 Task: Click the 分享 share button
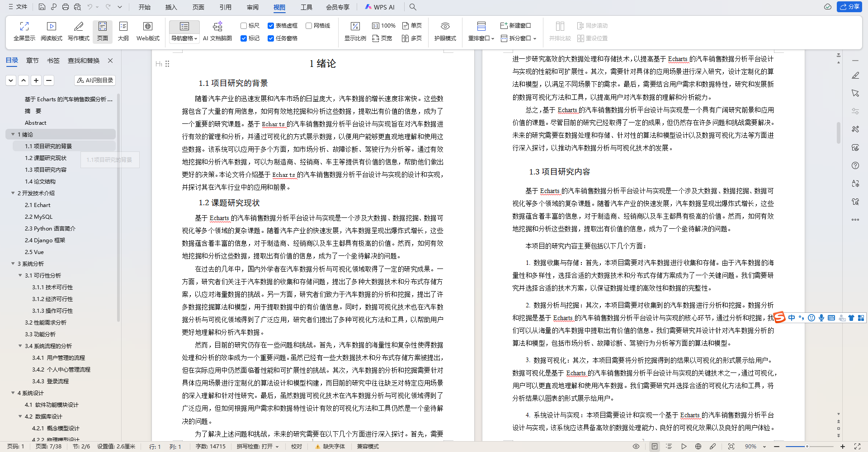(x=849, y=7)
